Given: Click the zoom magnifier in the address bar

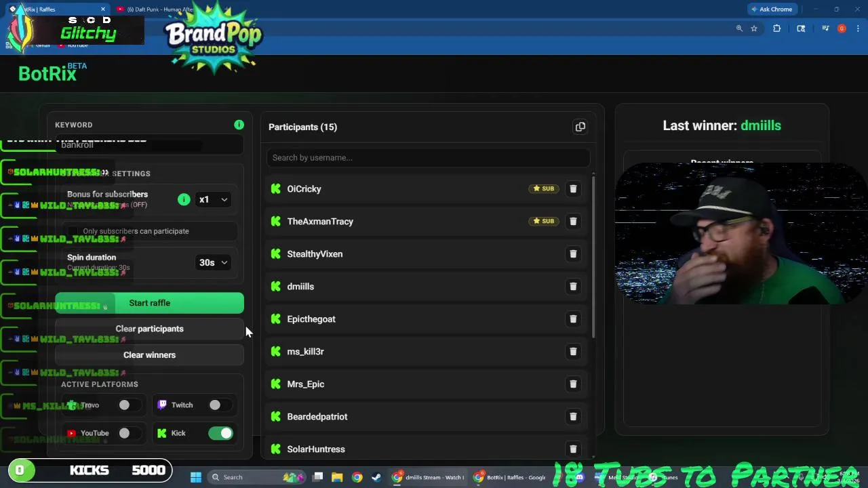Looking at the screenshot, I should 739,28.
